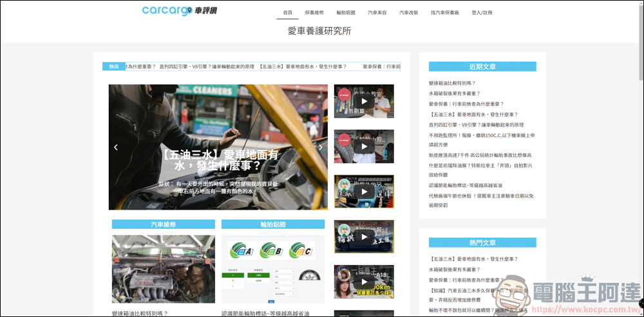Play the fifth video about 10000km
Viewport: 644px width, 317px height.
pyautogui.click(x=364, y=282)
